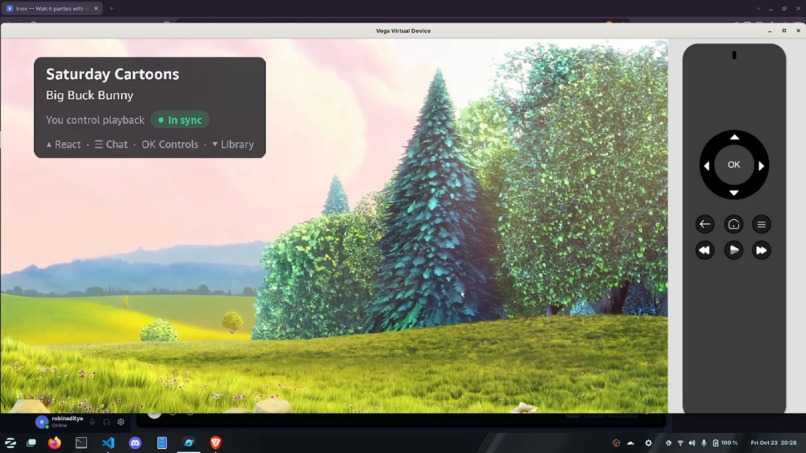Click the OK button on the remote
The image size is (806, 453).
[734, 165]
